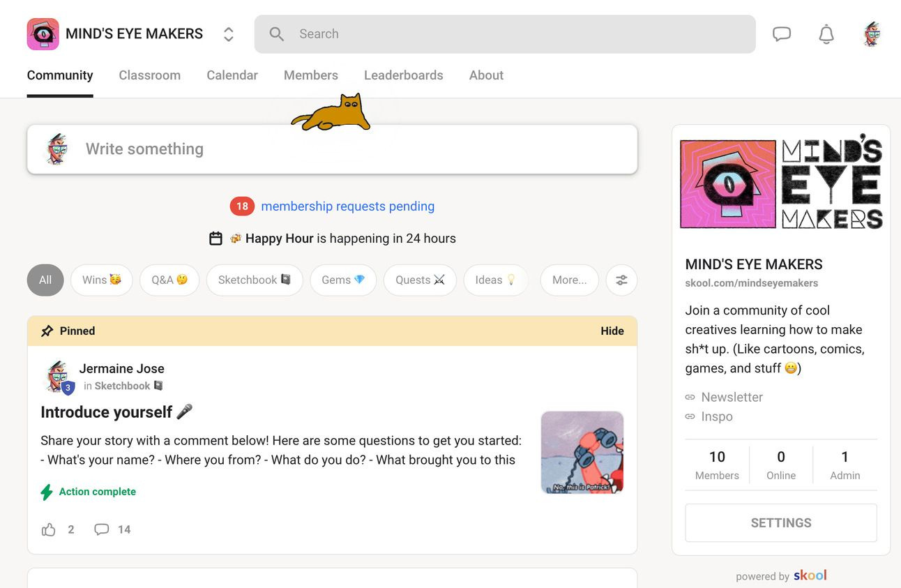Click the Action complete lightning icon
The width and height of the screenshot is (901, 588).
click(x=47, y=492)
